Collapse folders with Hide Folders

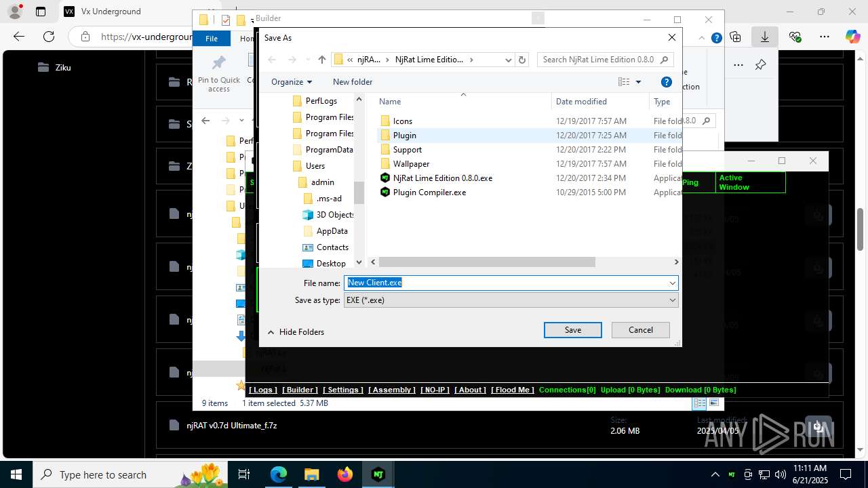point(296,332)
